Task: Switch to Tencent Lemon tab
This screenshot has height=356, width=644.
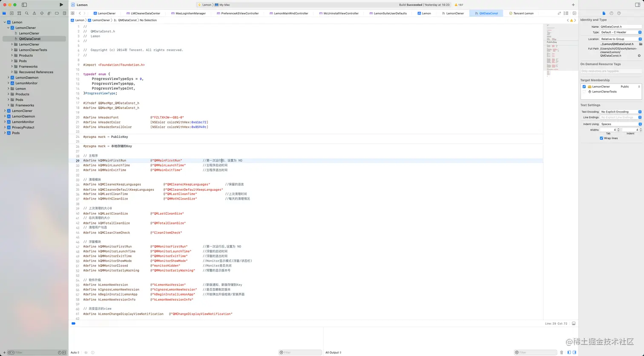Action: tap(521, 13)
